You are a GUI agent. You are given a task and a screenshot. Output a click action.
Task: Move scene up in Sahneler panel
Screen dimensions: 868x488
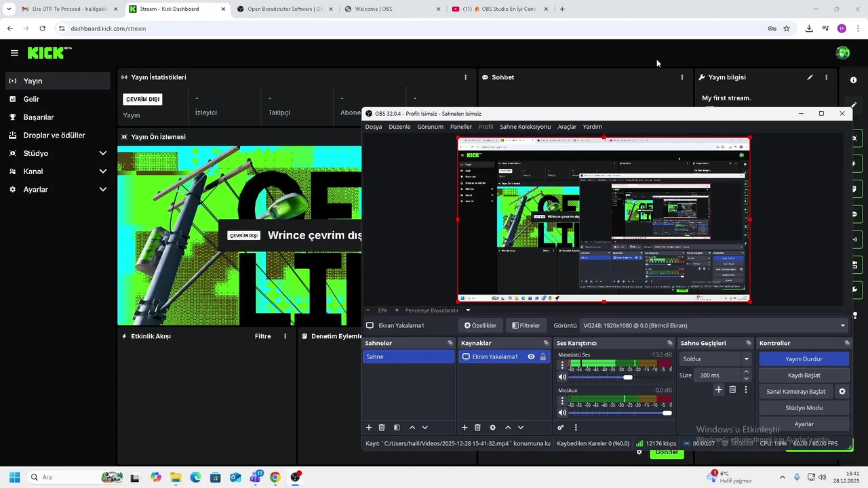(x=412, y=428)
